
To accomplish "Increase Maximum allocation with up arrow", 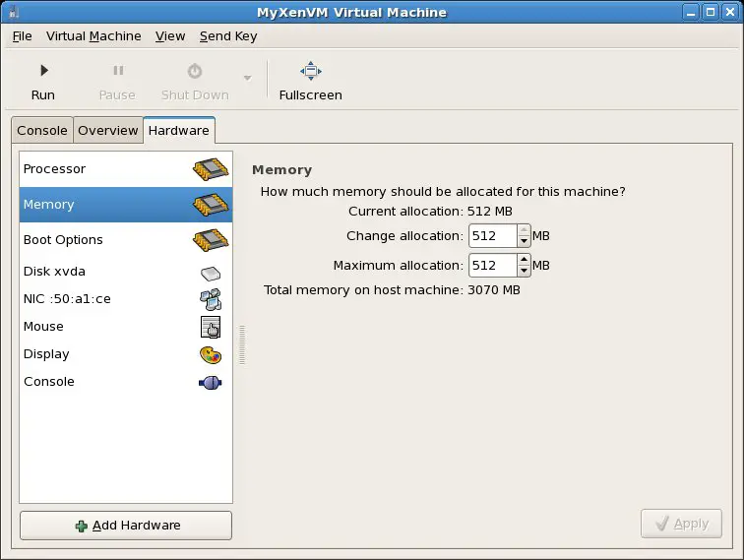I will pos(524,260).
